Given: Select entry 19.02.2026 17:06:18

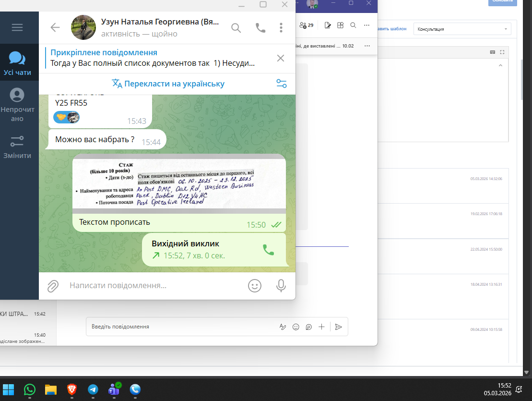Looking at the screenshot, I should click(x=443, y=221).
